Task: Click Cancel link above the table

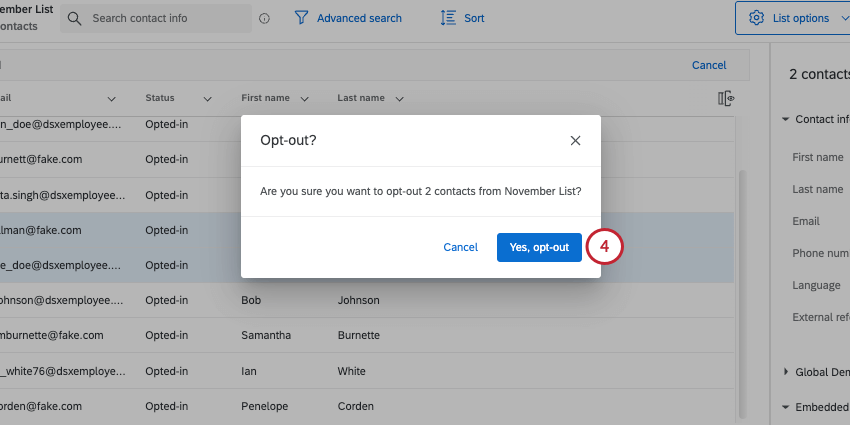Action: click(709, 65)
